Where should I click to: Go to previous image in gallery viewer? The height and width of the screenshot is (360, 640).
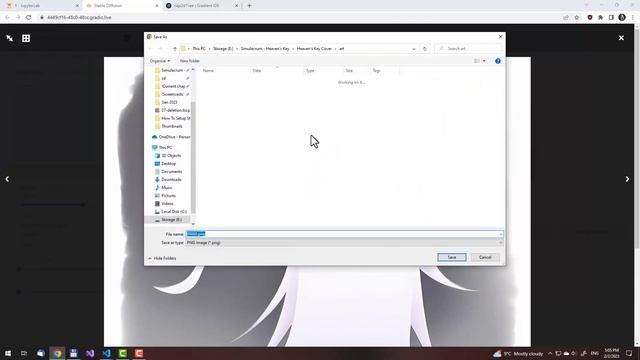coord(7,179)
